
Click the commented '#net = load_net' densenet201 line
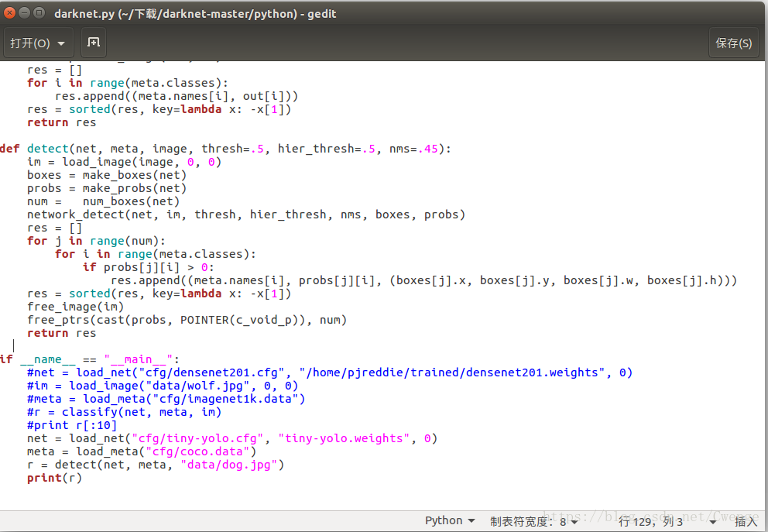[x=330, y=372]
